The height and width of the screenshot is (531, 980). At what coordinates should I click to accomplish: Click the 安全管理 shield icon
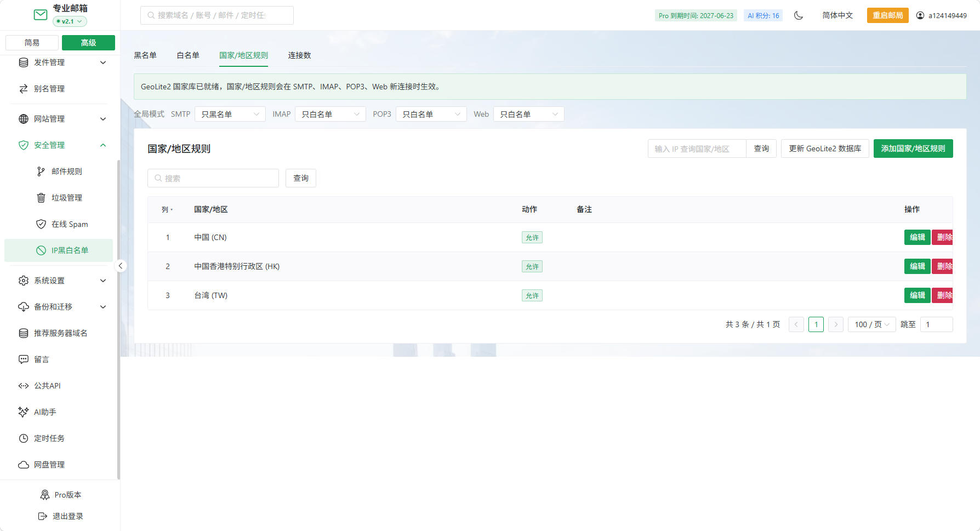(x=24, y=145)
